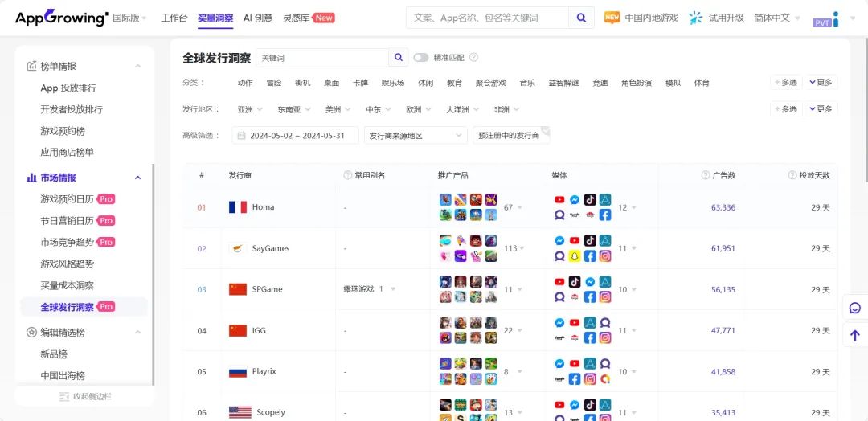Click 多选 in the category row
868x421 pixels.
786,82
